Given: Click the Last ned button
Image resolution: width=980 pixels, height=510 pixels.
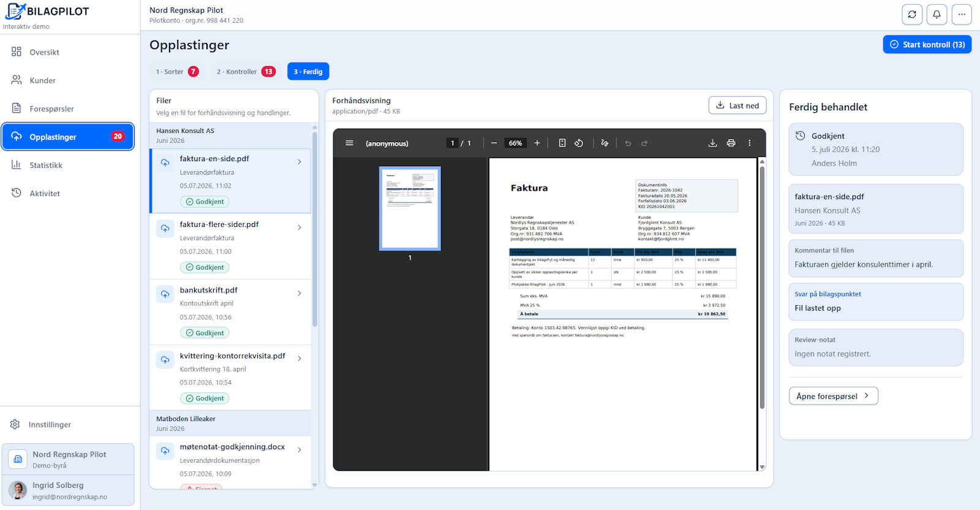Looking at the screenshot, I should [737, 105].
